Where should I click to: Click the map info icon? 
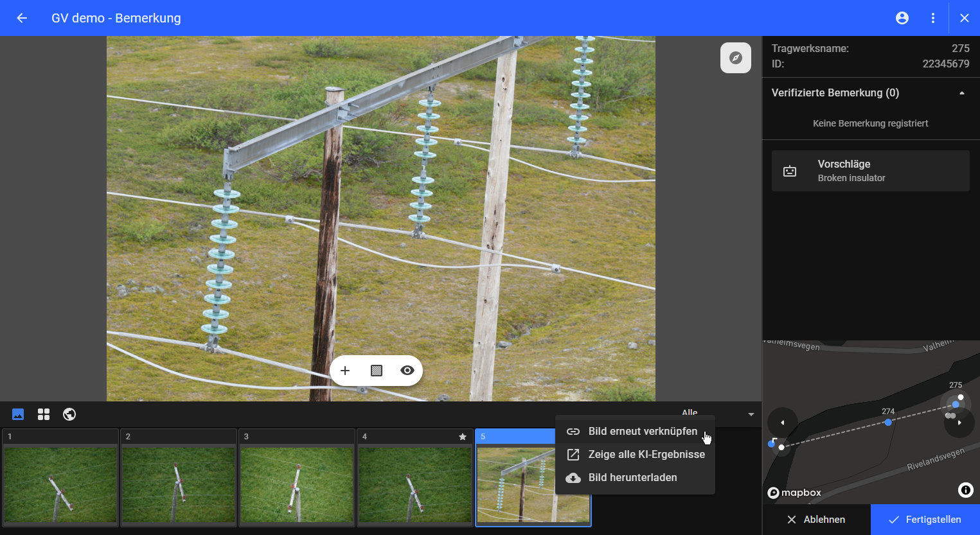(x=965, y=490)
